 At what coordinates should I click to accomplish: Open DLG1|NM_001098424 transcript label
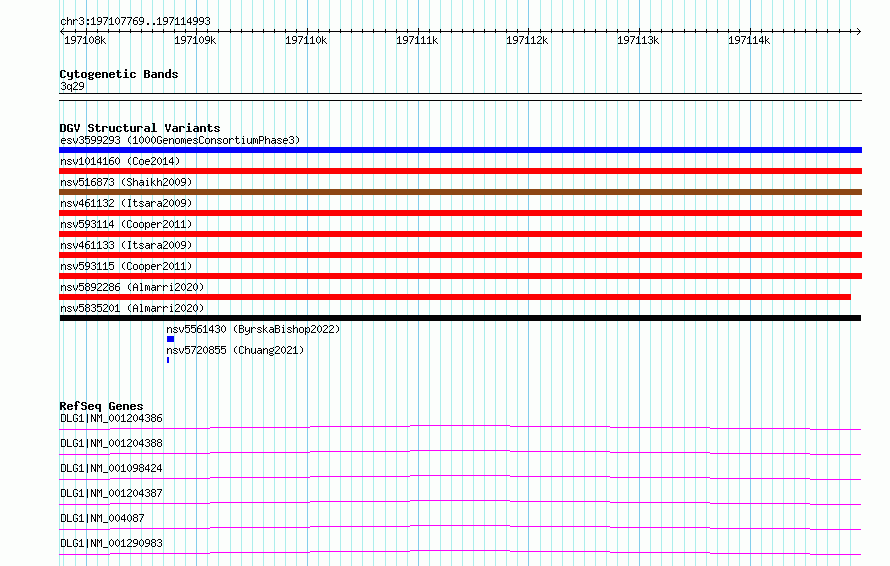[111, 468]
